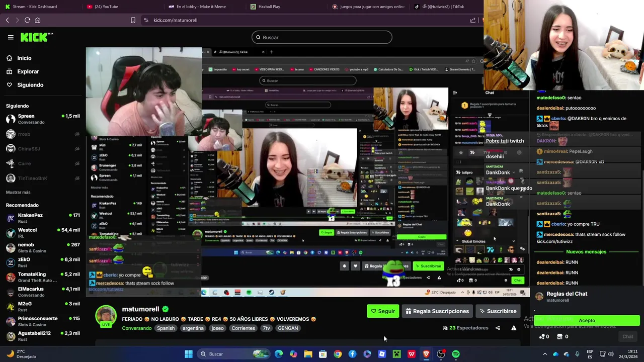Click the GENGAN tag

(x=288, y=328)
